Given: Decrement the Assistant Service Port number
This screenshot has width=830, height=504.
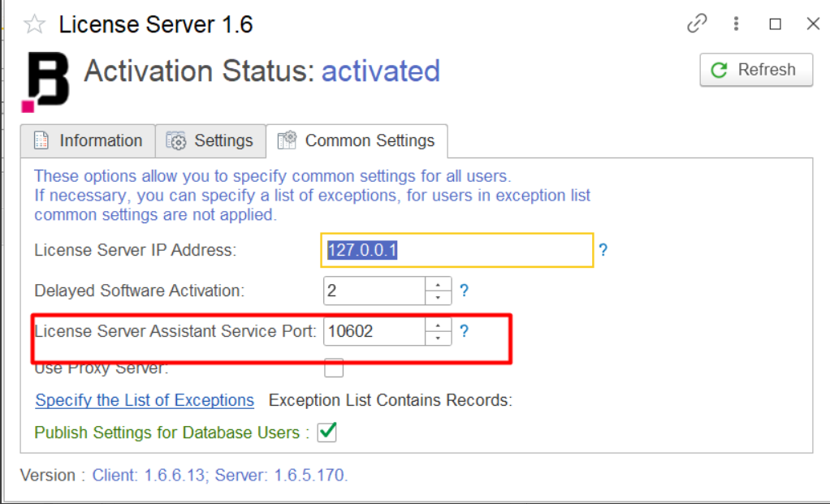Looking at the screenshot, I should click(439, 338).
